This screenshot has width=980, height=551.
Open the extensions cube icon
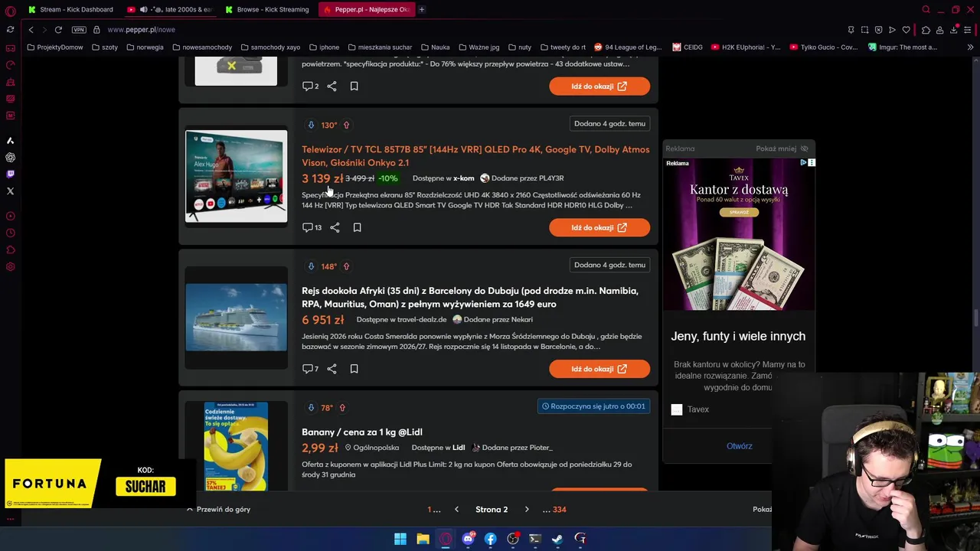(926, 29)
